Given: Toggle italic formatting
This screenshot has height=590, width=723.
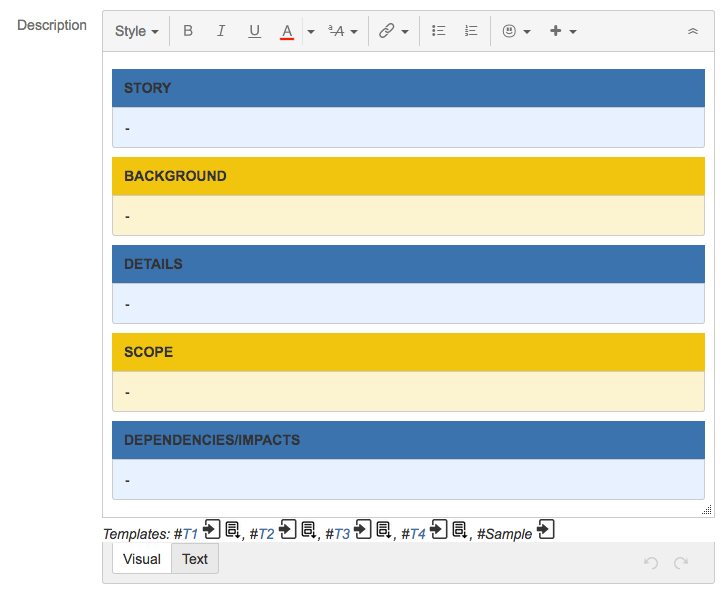Looking at the screenshot, I should [x=221, y=31].
